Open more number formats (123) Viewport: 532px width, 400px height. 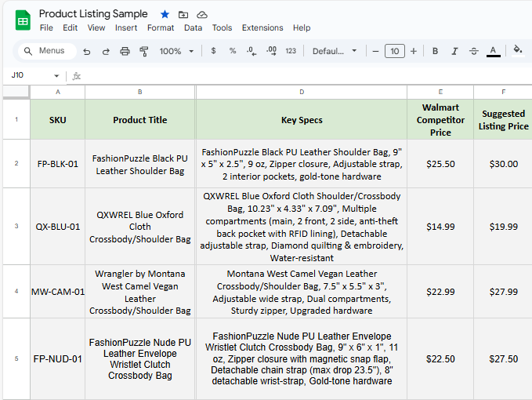click(291, 51)
